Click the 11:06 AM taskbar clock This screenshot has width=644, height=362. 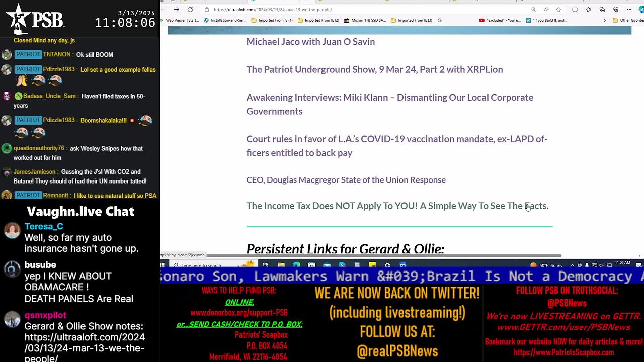[624, 263]
